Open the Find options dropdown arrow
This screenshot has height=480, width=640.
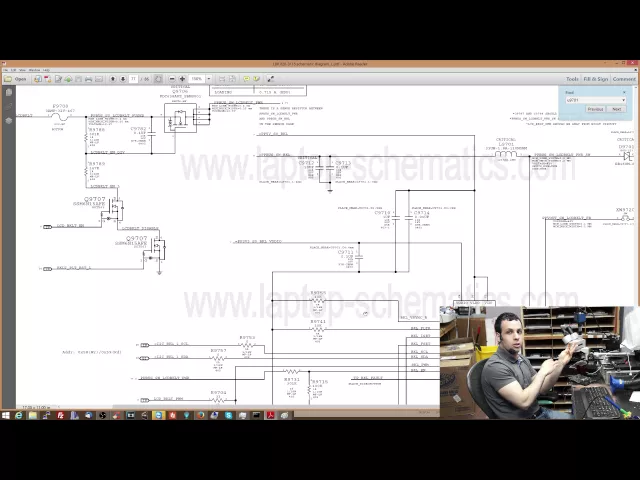(624, 100)
